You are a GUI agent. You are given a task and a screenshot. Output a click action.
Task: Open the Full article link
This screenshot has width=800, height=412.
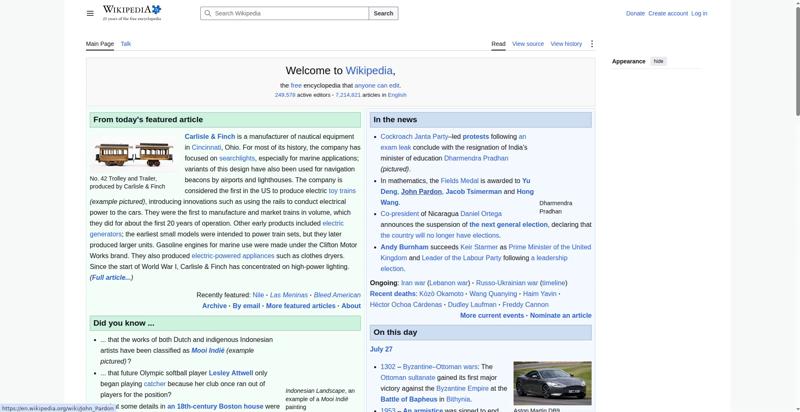click(x=111, y=278)
